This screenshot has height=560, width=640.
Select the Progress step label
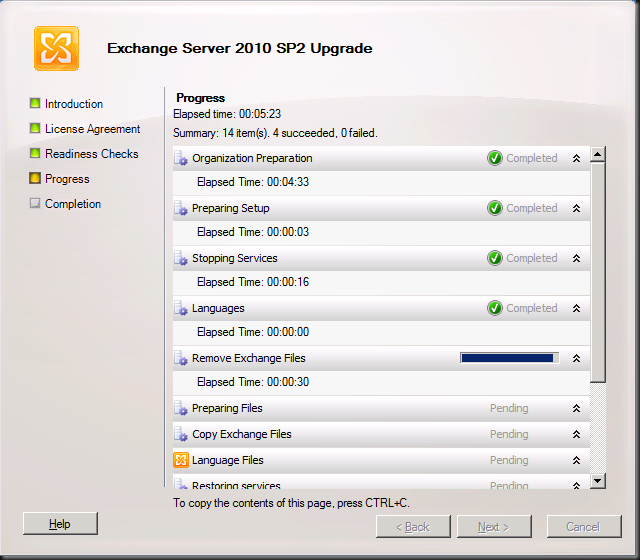coord(67,179)
